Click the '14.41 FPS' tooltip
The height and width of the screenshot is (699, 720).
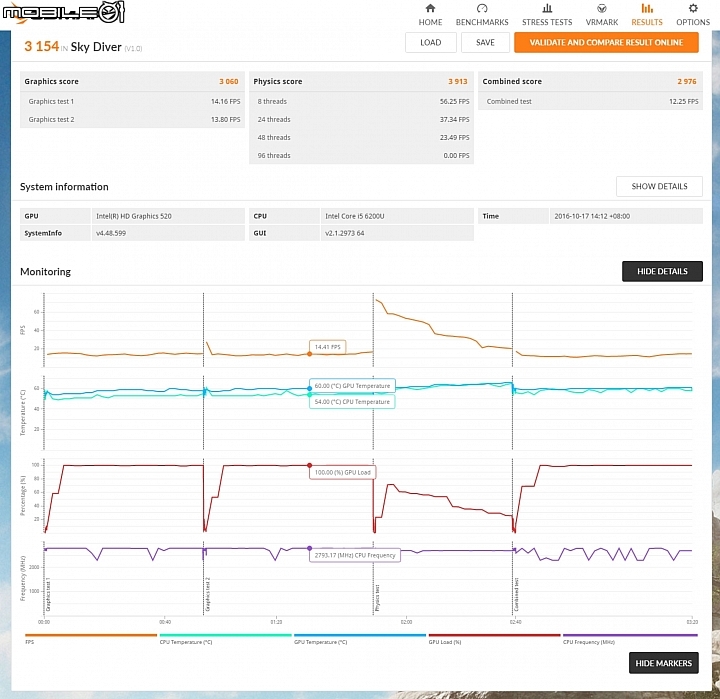[x=327, y=347]
